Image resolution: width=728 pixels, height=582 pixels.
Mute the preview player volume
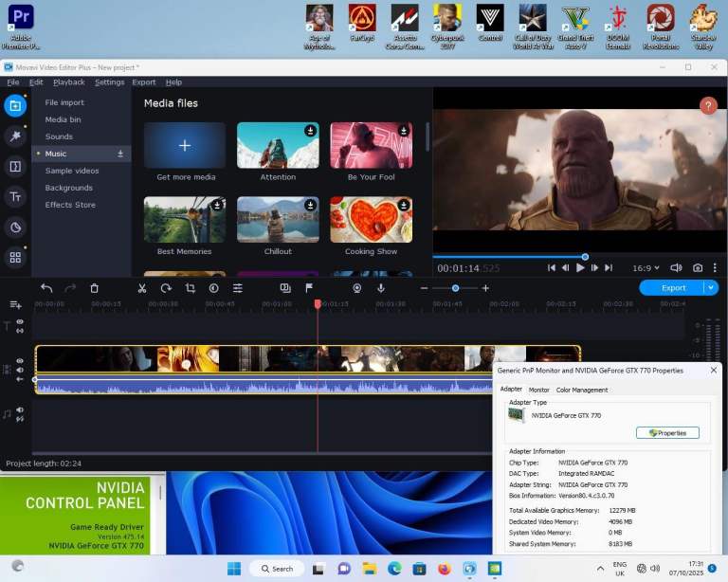tap(676, 268)
